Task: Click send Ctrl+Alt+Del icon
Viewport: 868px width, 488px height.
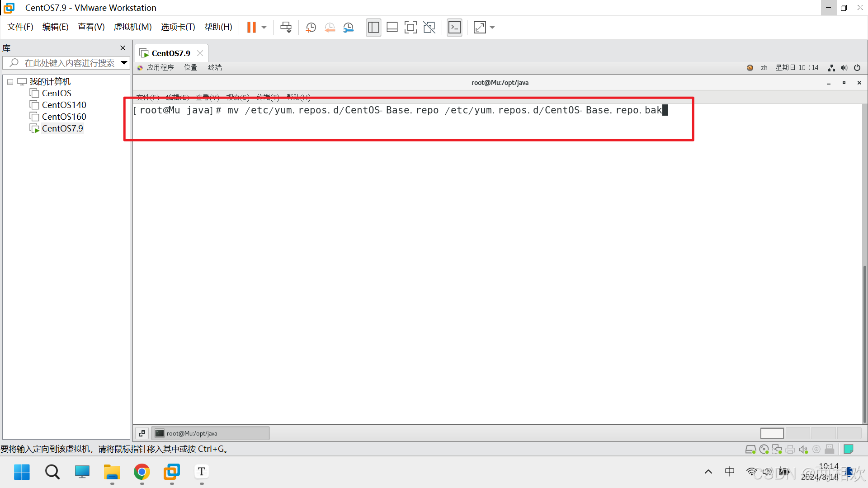Action: coord(286,28)
